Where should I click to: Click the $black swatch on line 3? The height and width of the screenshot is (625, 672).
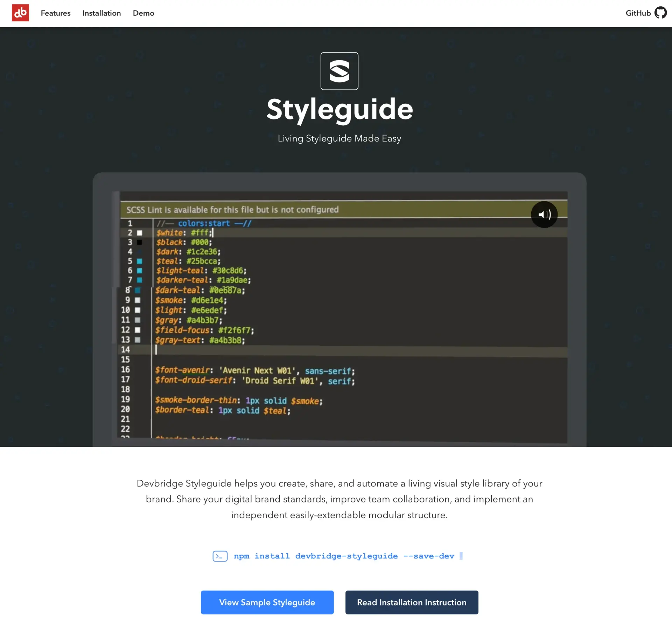tap(139, 242)
